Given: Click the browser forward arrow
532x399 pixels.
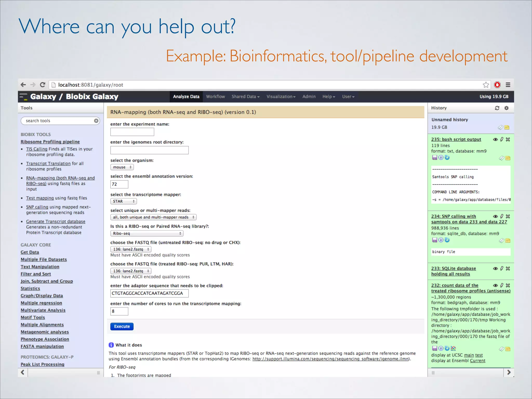Looking at the screenshot, I should tap(33, 85).
